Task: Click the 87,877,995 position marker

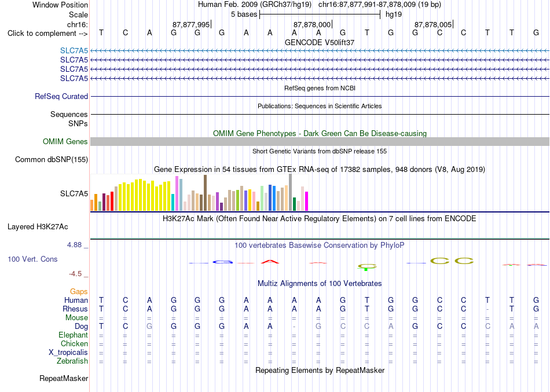Action: click(x=191, y=24)
